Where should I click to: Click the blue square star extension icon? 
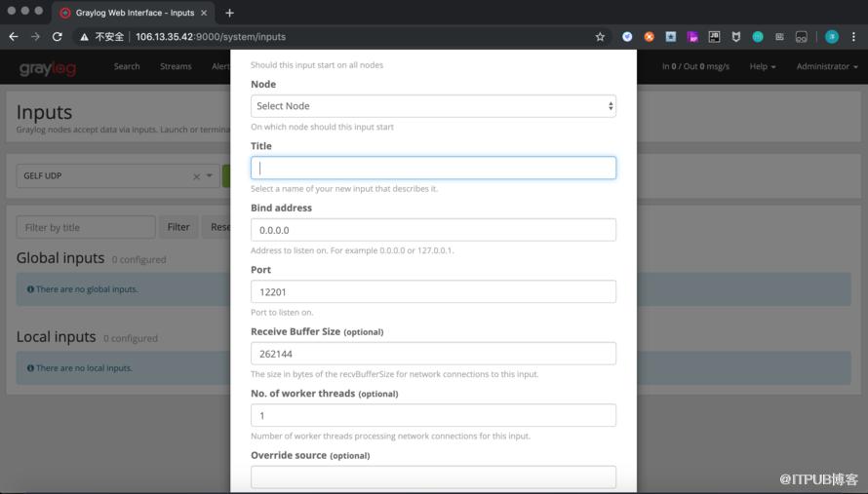pyautogui.click(x=671, y=36)
